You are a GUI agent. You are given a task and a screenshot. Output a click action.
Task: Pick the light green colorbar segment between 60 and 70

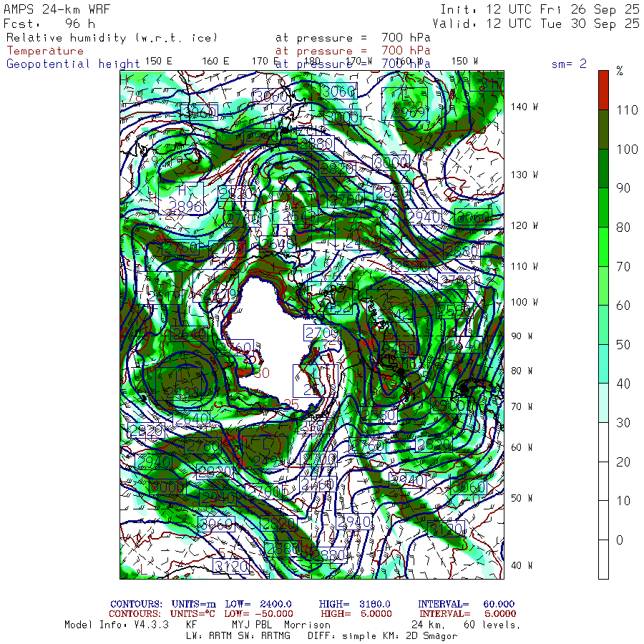pos(603,286)
